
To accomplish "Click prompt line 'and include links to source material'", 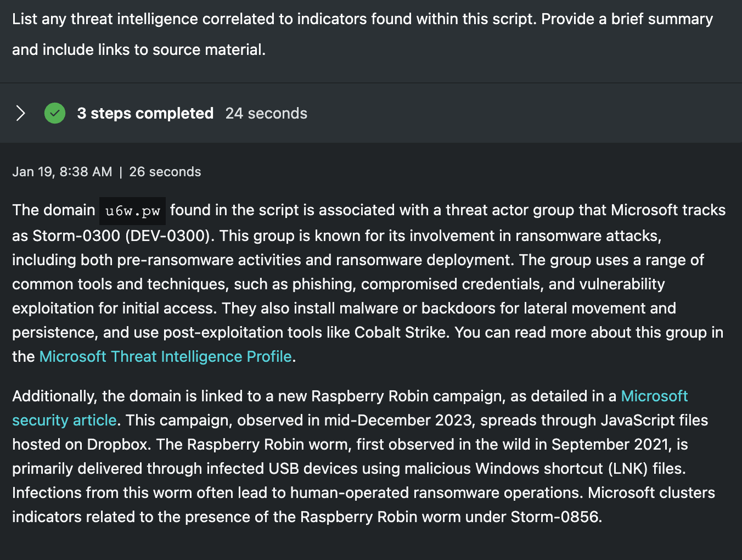I will coord(138,49).
